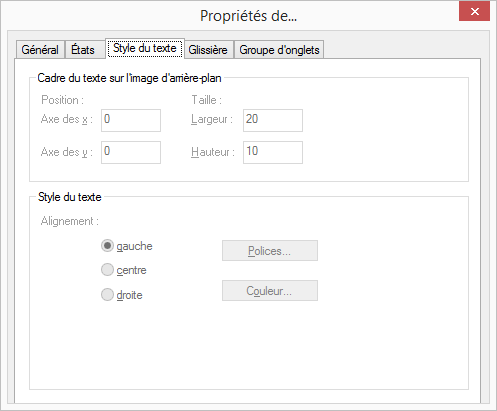Open the Couleur... color picker button
The height and width of the screenshot is (411, 497).
270,291
